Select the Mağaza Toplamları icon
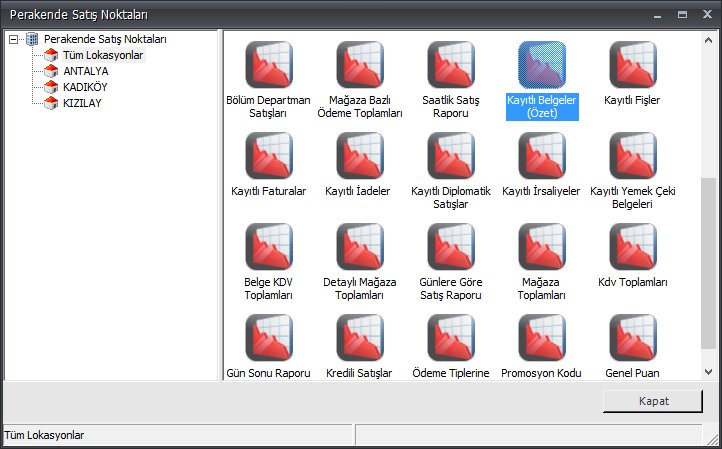 [x=542, y=247]
